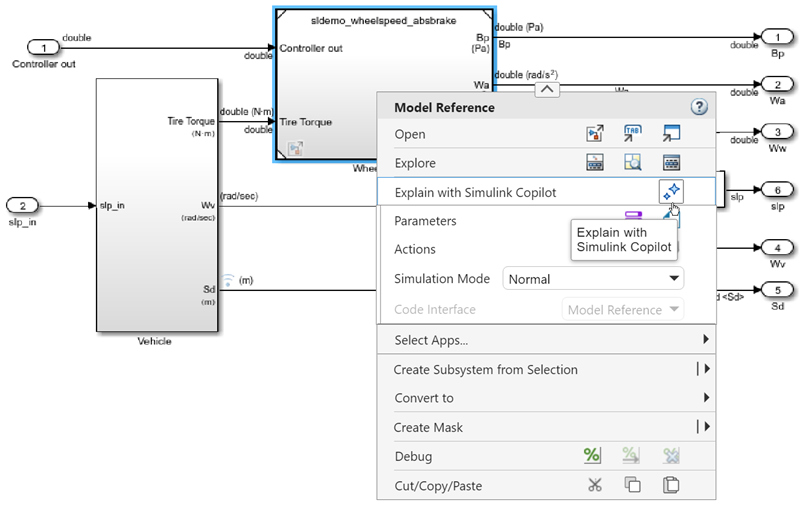Expand the Convert to submenu arrow

[x=706, y=398]
